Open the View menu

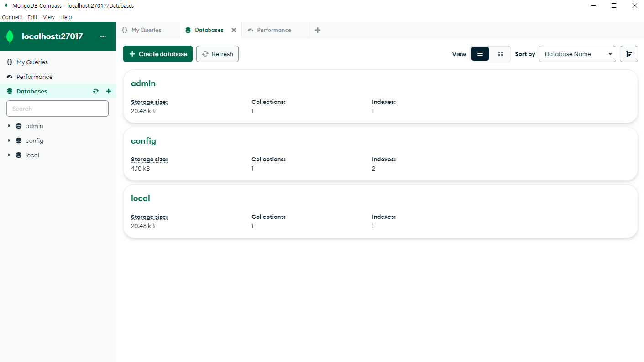click(49, 17)
